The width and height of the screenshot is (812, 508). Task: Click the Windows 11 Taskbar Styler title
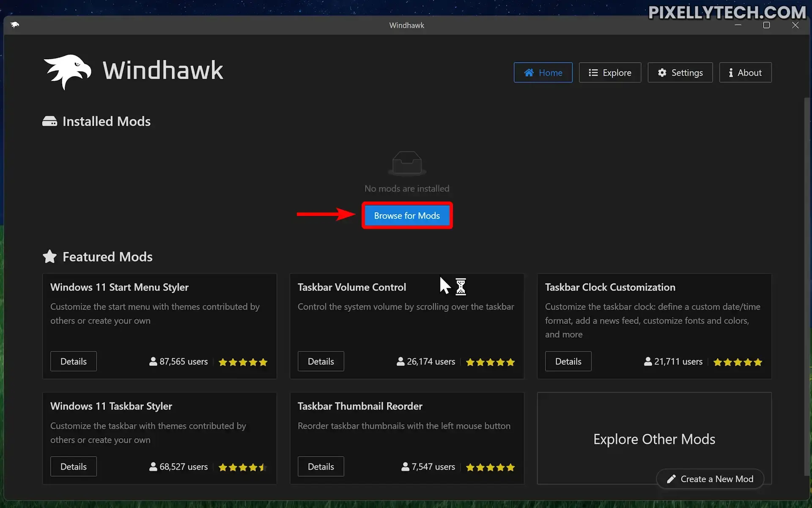coord(111,406)
